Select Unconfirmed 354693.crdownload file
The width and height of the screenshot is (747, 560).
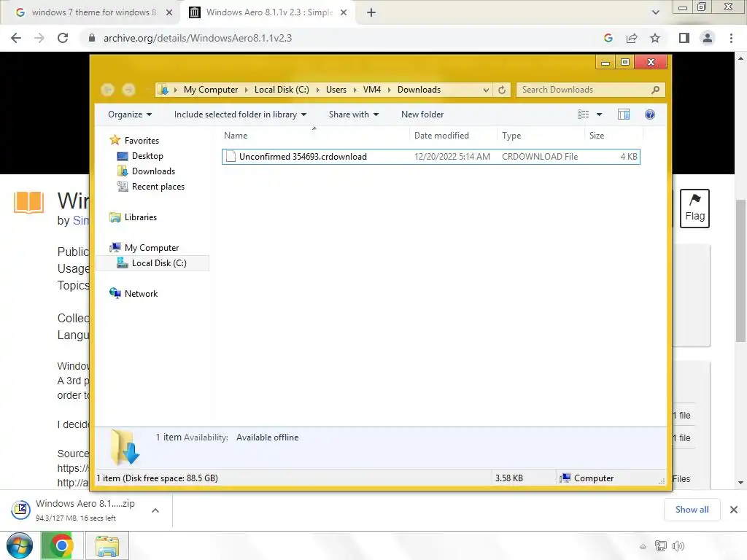coord(430,157)
